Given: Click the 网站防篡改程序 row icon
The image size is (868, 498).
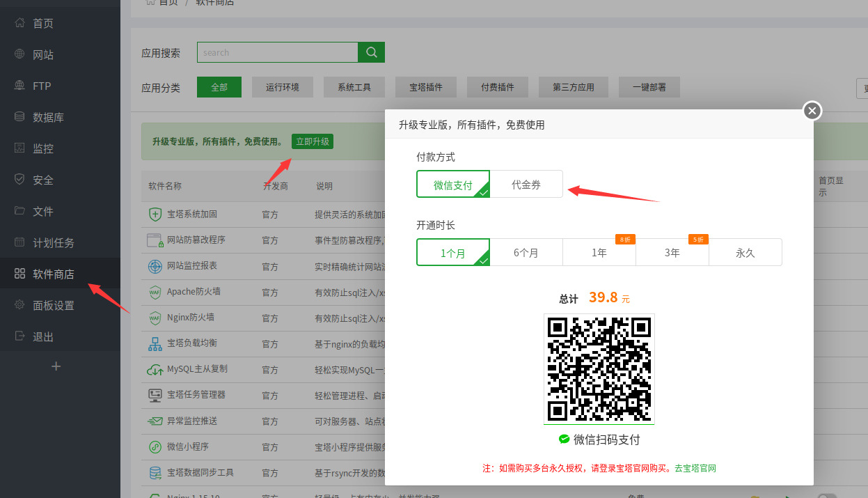Looking at the screenshot, I should pos(155,240).
